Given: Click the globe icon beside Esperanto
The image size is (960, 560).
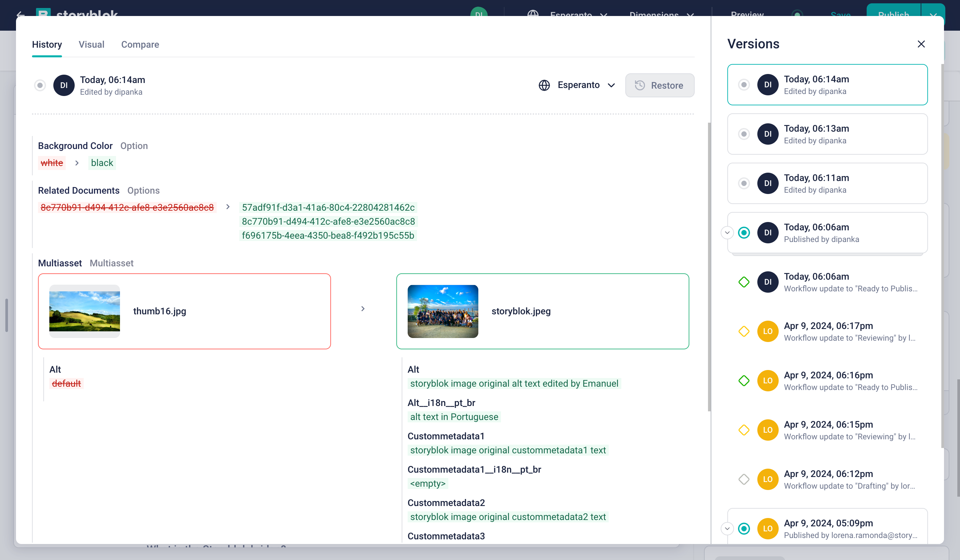Looking at the screenshot, I should point(544,85).
